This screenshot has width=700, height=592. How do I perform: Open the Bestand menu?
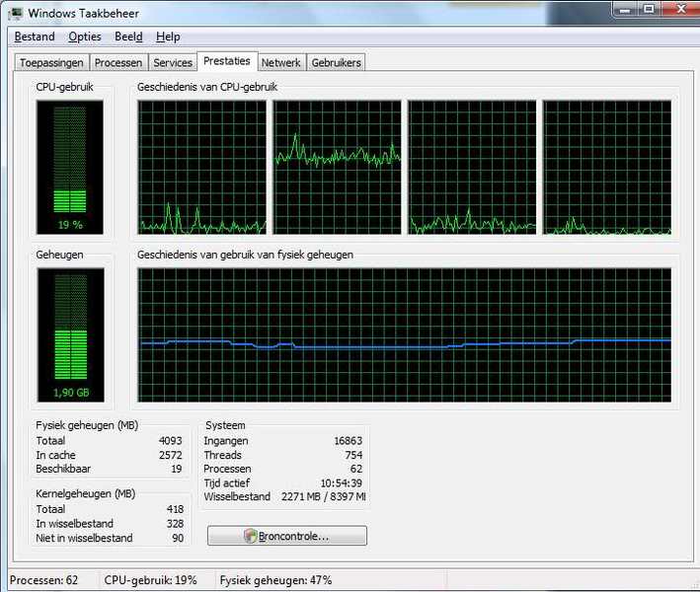click(x=35, y=37)
